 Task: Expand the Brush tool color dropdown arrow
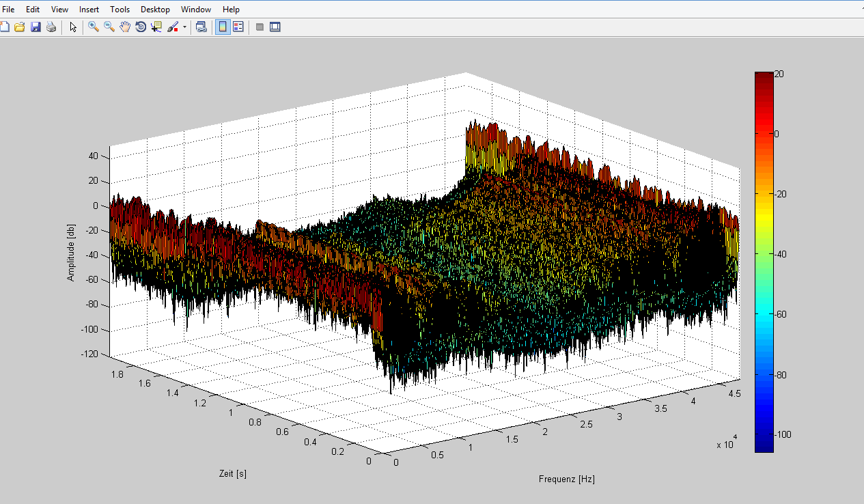[x=184, y=27]
